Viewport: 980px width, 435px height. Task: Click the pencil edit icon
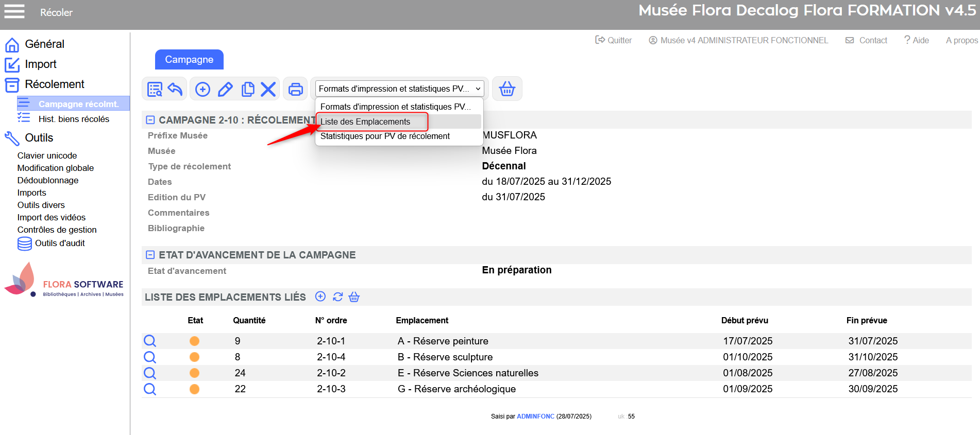[225, 89]
